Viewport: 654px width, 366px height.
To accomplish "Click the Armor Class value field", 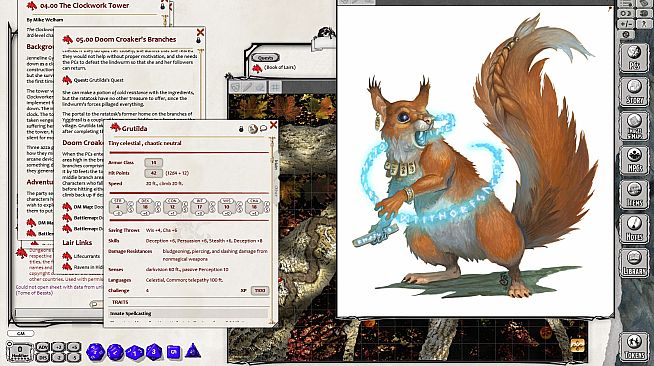I will click(153, 163).
